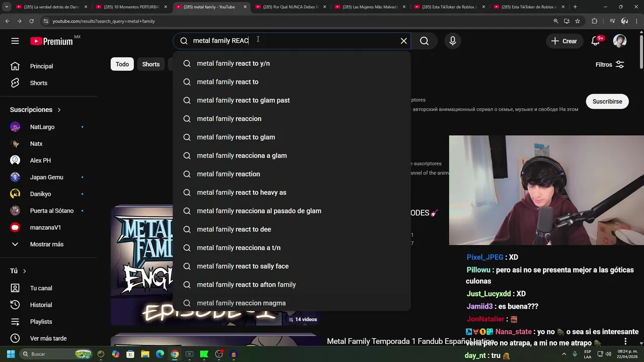The height and width of the screenshot is (362, 644).
Task: Reload the page with the refresh icon
Action: click(31, 21)
